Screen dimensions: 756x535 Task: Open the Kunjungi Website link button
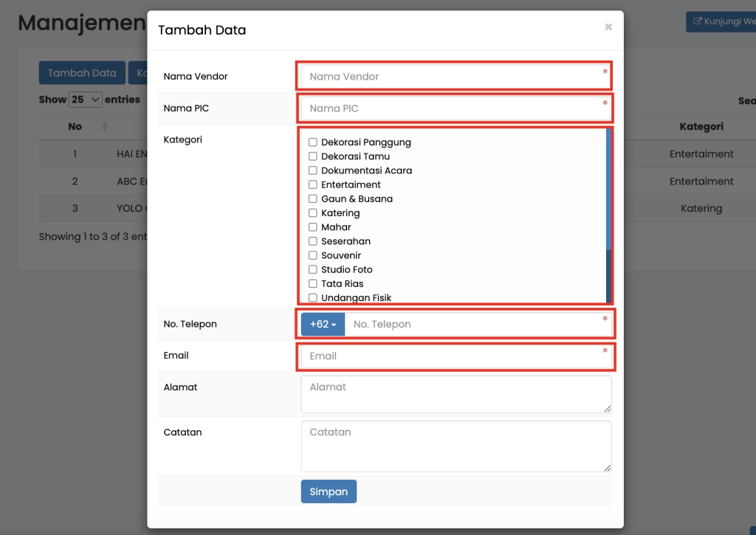(720, 21)
